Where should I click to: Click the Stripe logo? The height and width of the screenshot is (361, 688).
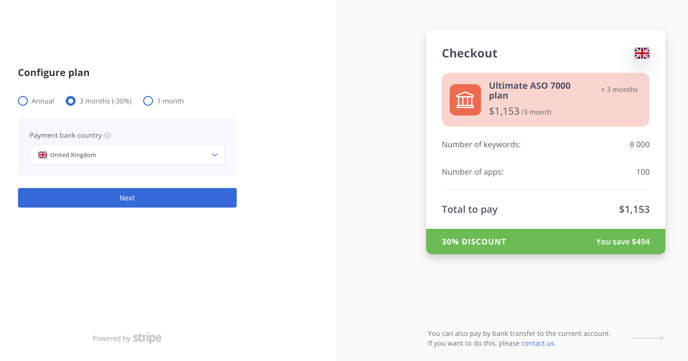[x=147, y=338]
